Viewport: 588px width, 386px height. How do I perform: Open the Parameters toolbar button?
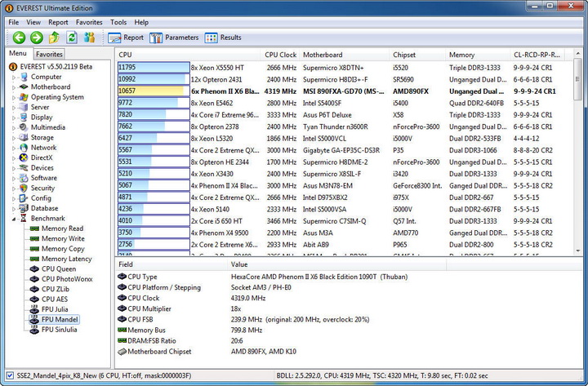[174, 38]
